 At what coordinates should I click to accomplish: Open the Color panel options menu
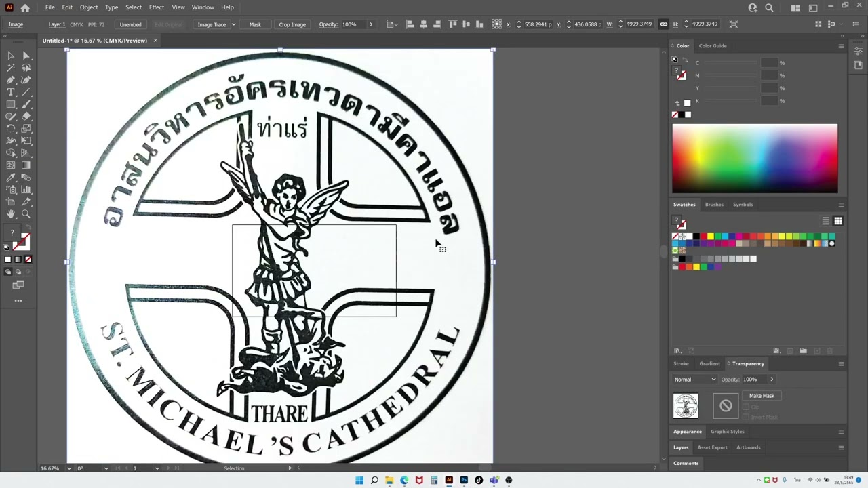point(841,46)
